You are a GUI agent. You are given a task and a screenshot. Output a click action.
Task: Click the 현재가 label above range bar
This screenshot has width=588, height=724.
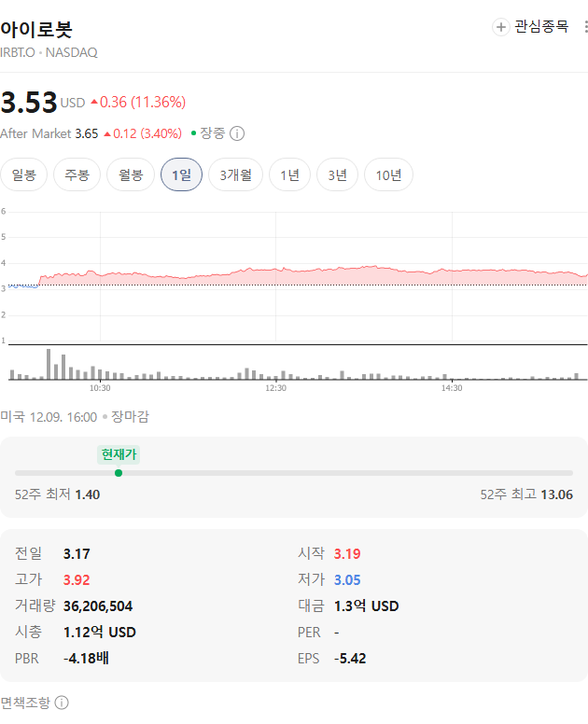[x=119, y=454]
